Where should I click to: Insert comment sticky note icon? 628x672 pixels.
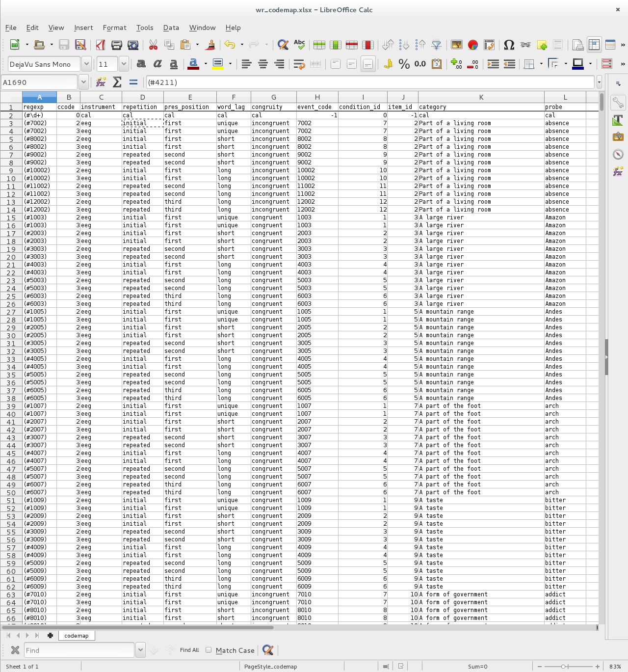(x=542, y=45)
